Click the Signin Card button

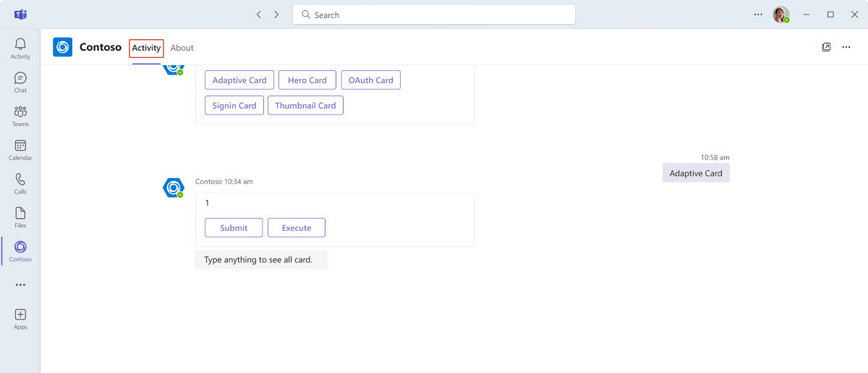234,106
